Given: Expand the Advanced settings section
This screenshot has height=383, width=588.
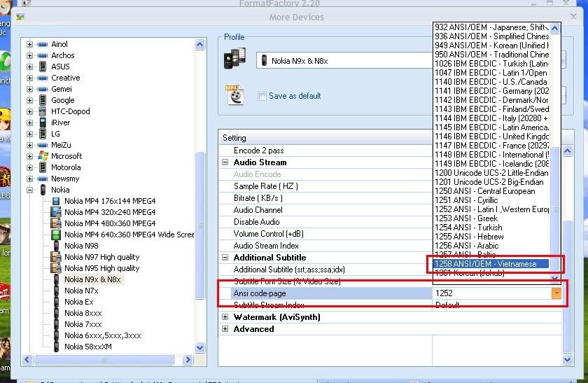Looking at the screenshot, I should (x=225, y=329).
